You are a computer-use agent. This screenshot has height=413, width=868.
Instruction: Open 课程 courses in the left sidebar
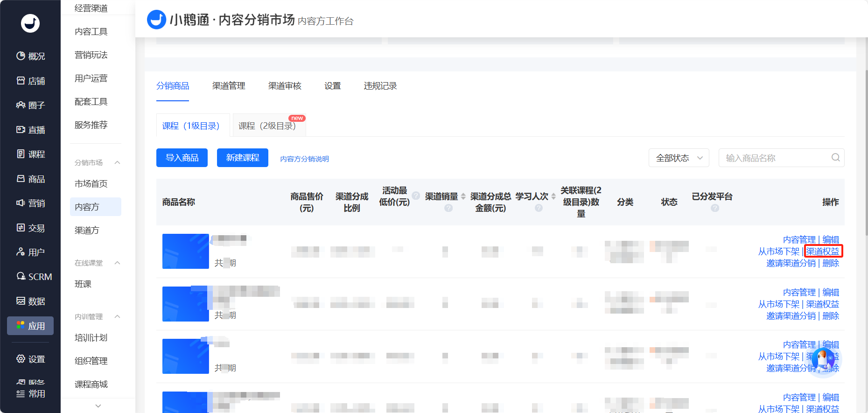30,154
